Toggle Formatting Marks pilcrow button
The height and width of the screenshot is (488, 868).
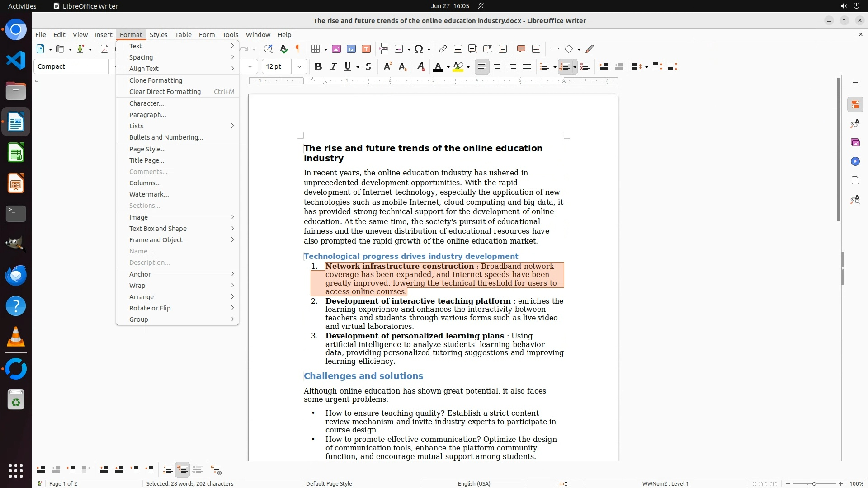point(298,49)
